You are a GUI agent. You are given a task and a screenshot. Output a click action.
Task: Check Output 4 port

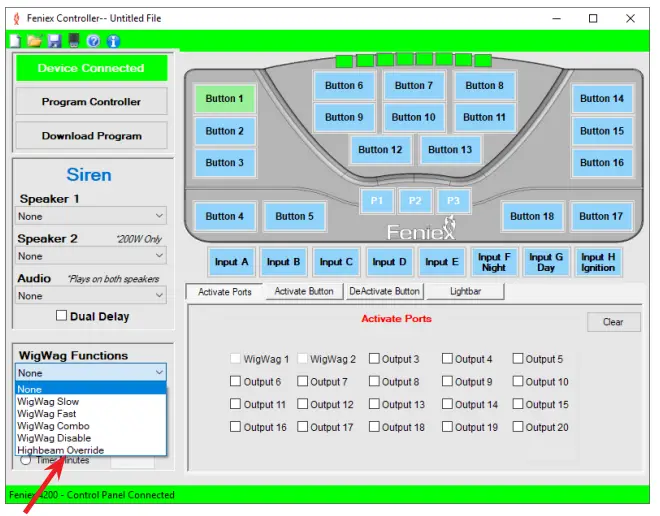447,359
